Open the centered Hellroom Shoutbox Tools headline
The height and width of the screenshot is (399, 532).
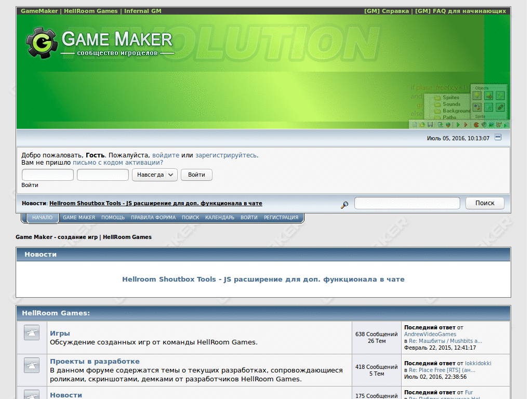point(263,279)
